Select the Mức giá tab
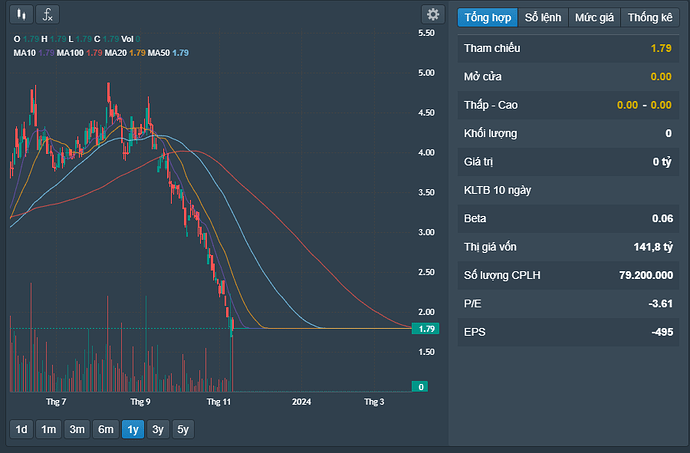This screenshot has height=453, width=690. pyautogui.click(x=594, y=17)
